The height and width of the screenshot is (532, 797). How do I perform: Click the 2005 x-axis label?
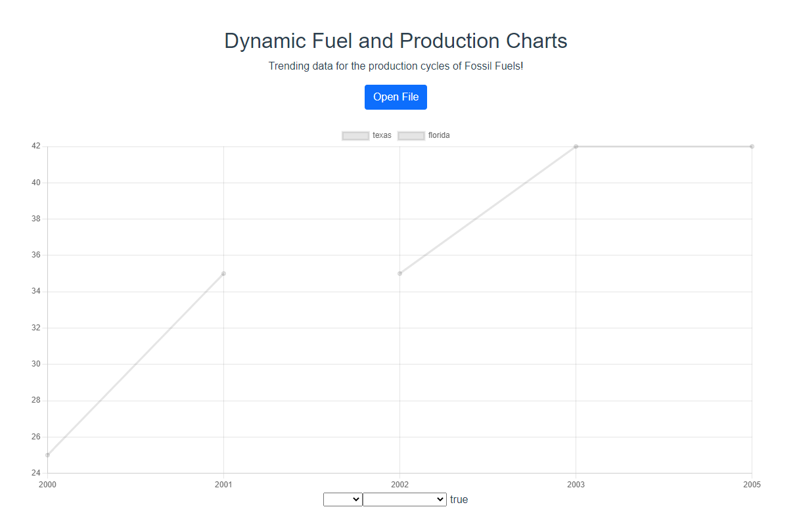(x=752, y=485)
